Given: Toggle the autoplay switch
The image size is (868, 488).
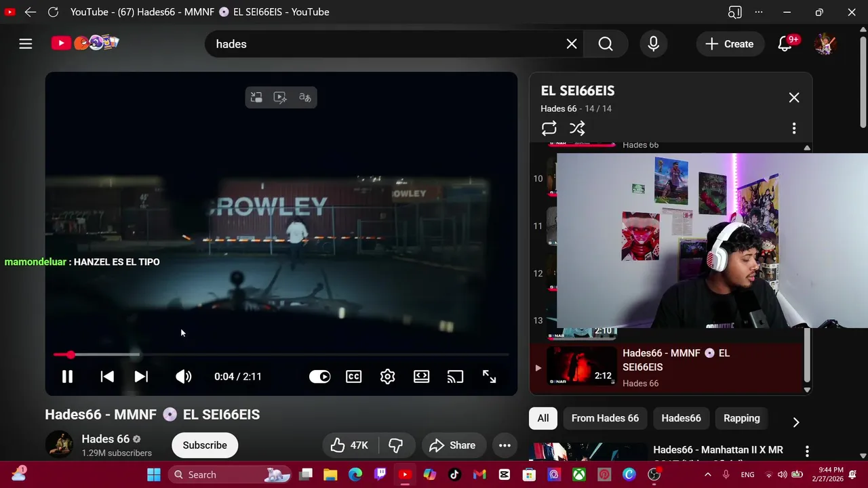Looking at the screenshot, I should pos(319,377).
